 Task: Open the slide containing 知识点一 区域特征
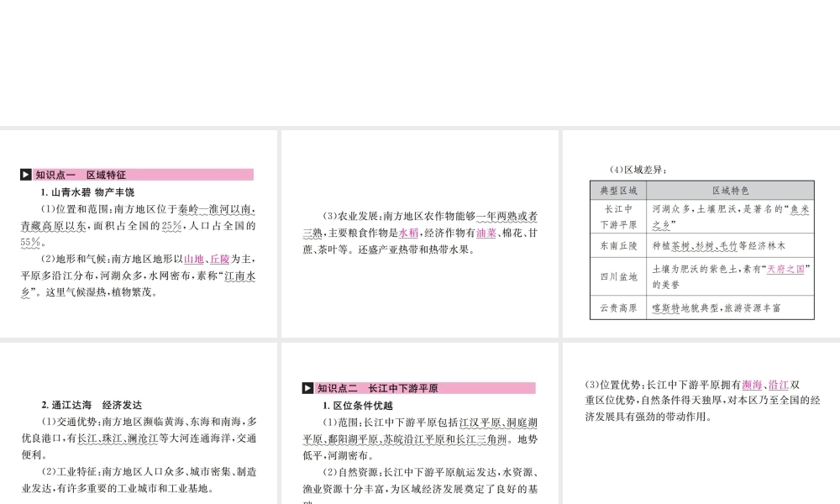(x=139, y=234)
